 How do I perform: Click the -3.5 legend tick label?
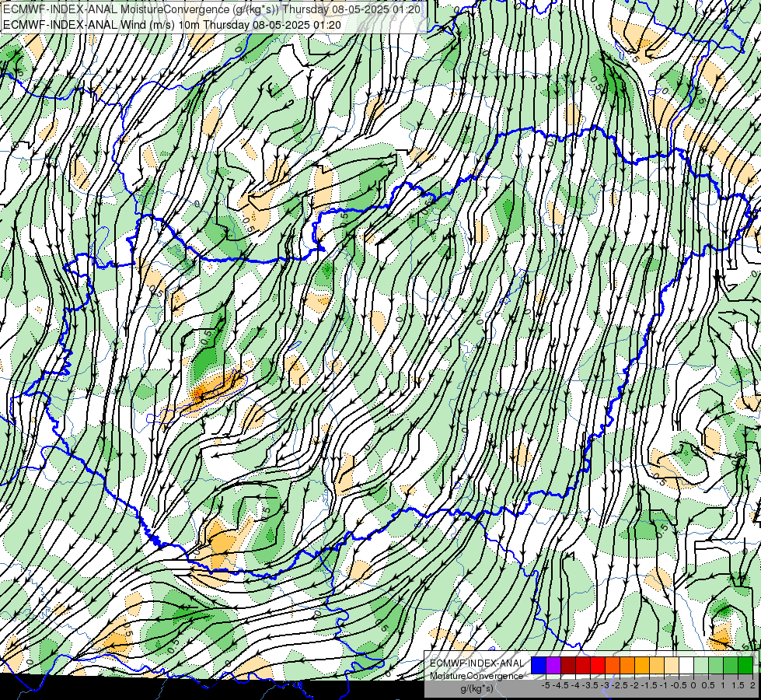590,685
